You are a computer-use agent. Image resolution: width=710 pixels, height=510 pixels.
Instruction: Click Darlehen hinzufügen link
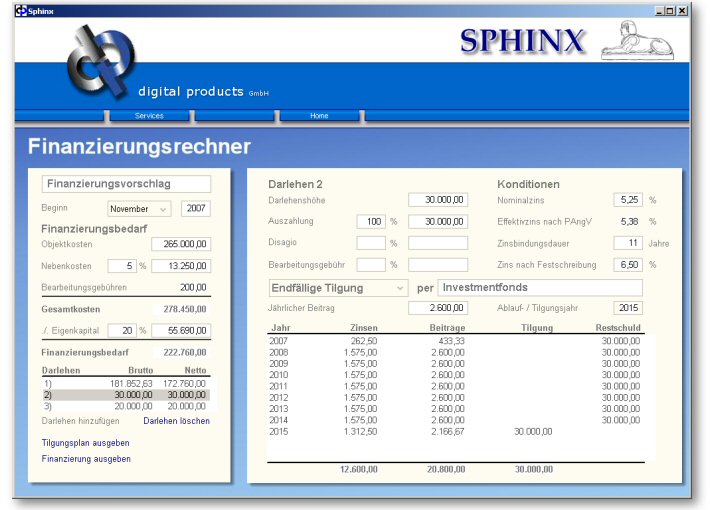[81, 421]
